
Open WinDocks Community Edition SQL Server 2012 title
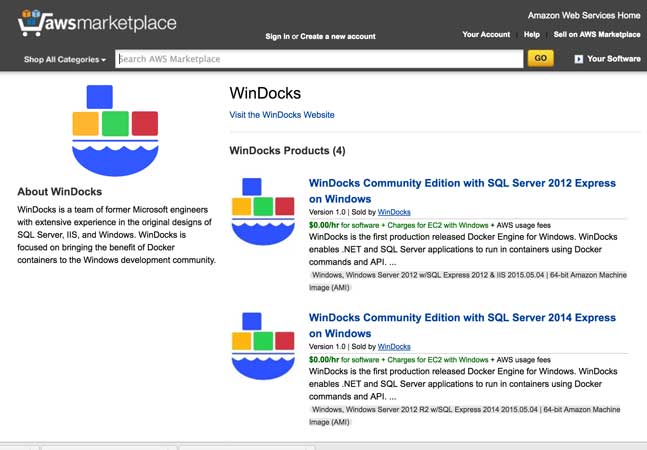[x=462, y=191]
